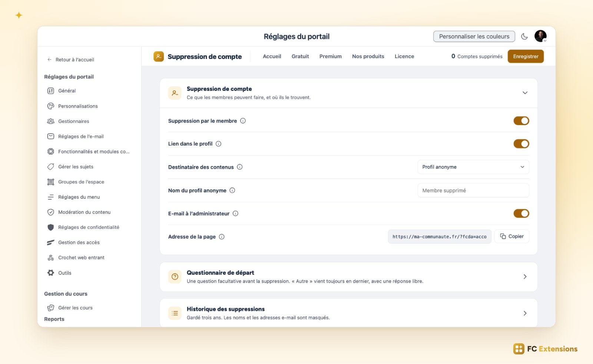This screenshot has height=364, width=593.
Task: Go to Nos produits tab
Action: click(368, 56)
